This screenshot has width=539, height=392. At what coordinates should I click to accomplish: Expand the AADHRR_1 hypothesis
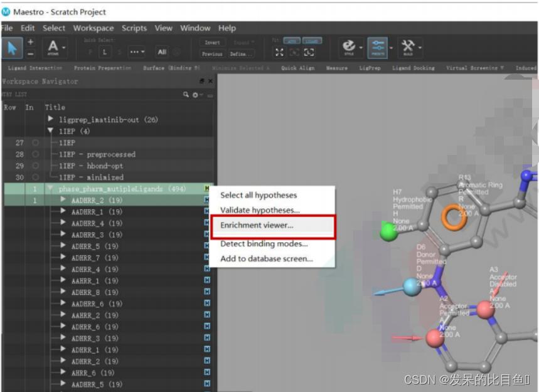click(x=63, y=211)
